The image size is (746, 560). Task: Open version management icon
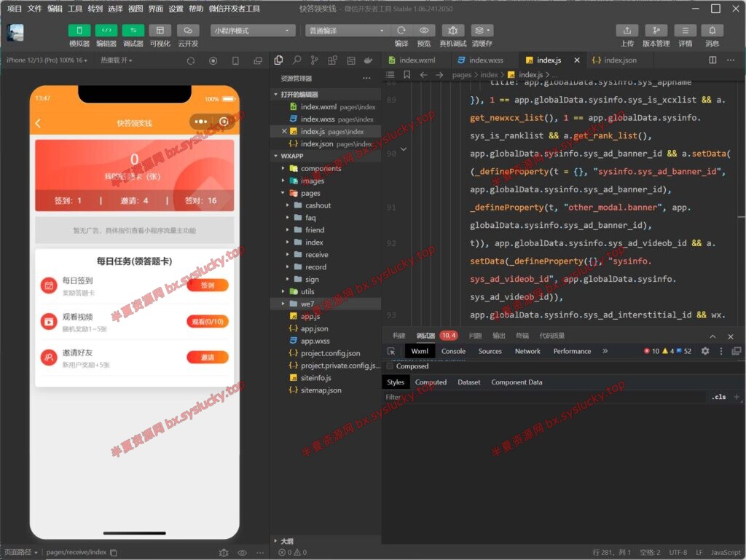point(656,31)
